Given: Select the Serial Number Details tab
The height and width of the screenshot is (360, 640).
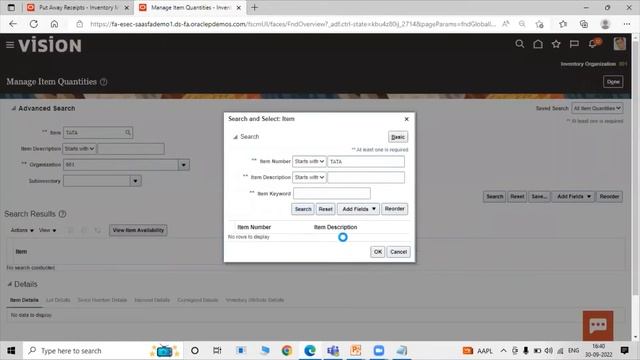Looking at the screenshot, I should coord(102,300).
